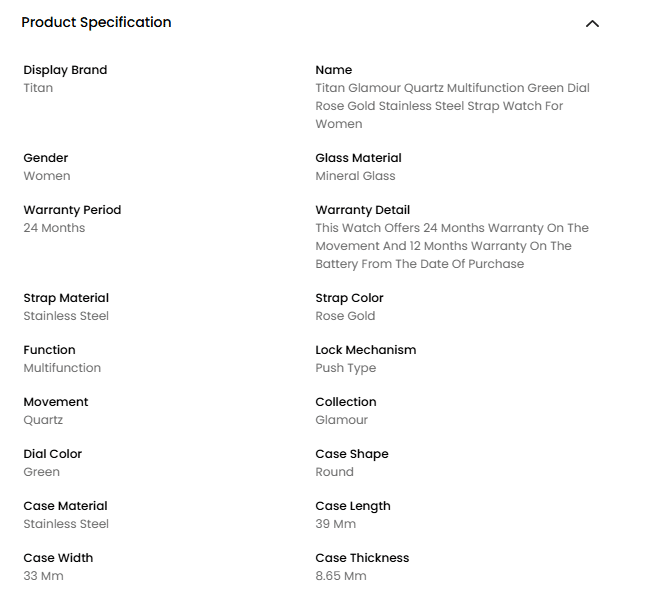Select the 8.65 Mm case thickness value
Viewport: 653px width, 599px height.
pos(340,576)
